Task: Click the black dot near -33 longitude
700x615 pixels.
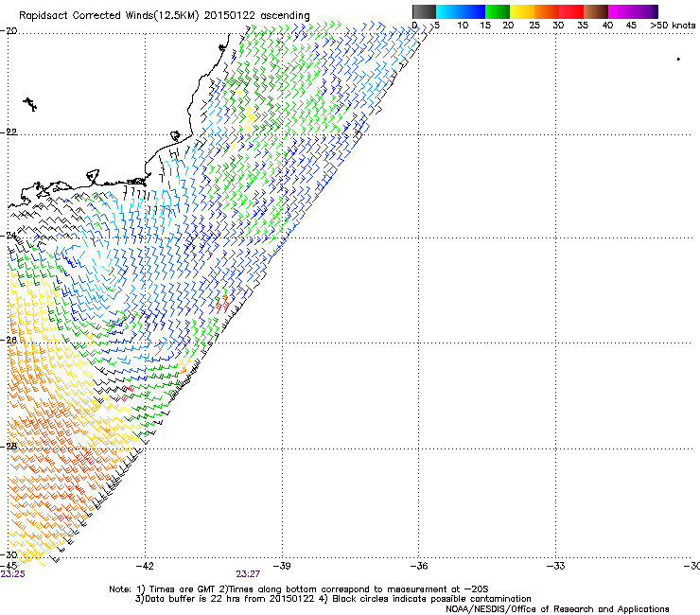Action: point(678,59)
